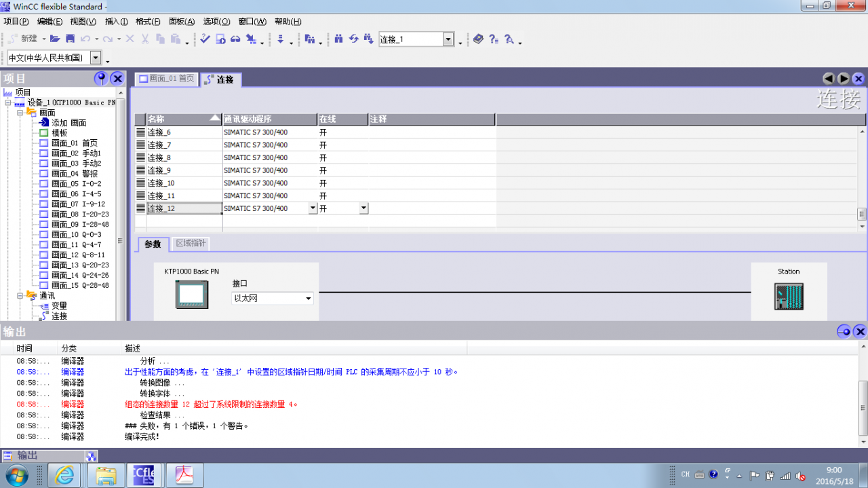
Task: Click the Redo arrow in toolbar
Action: pos(108,39)
